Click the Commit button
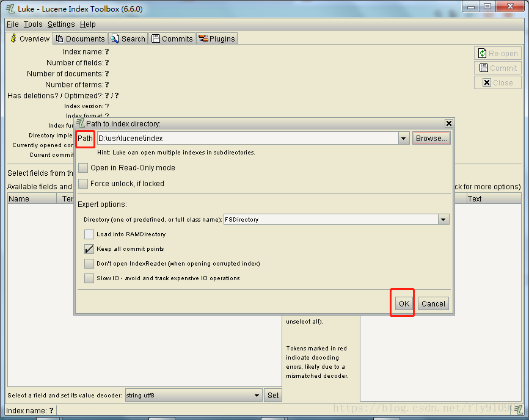529x420 pixels. [498, 68]
